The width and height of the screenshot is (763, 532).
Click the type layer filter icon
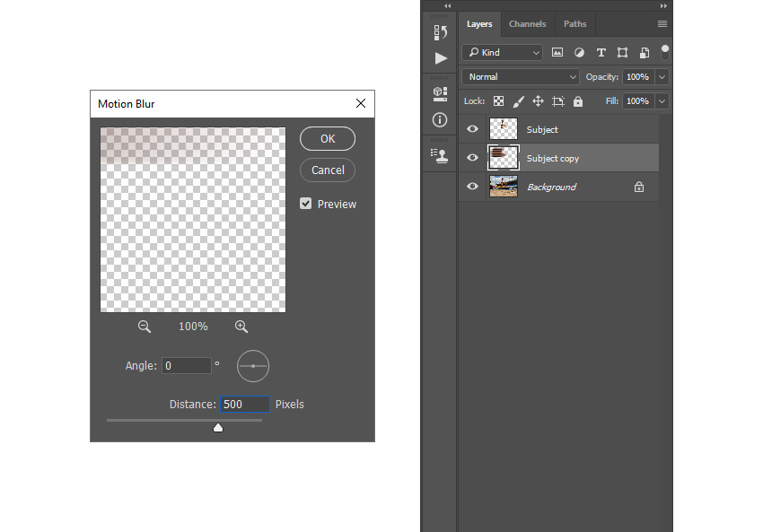pyautogui.click(x=601, y=53)
